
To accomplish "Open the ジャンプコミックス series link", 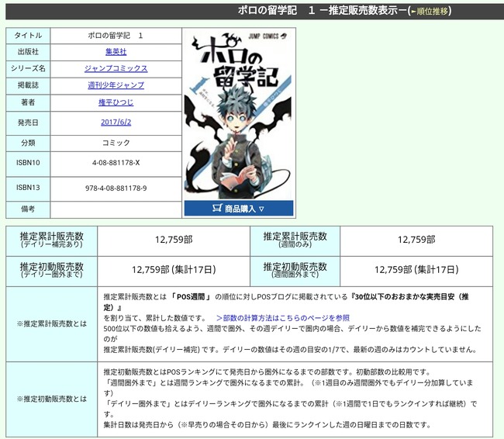I will [116, 68].
